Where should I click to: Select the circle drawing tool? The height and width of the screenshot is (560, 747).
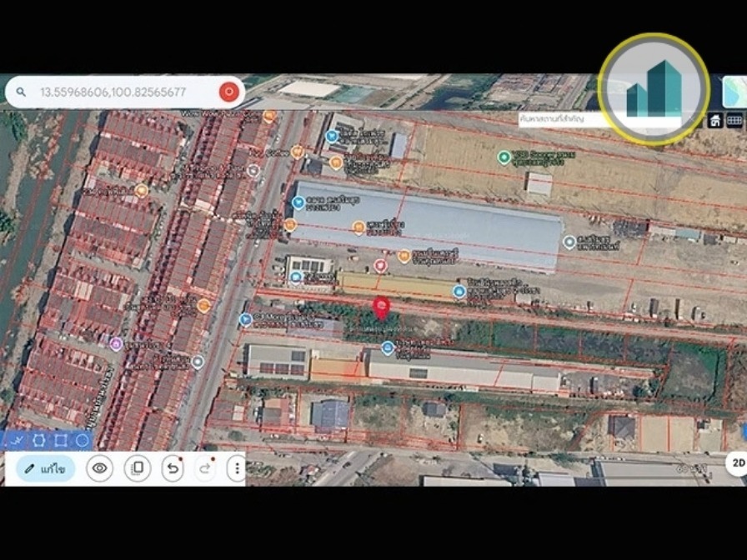tap(82, 441)
